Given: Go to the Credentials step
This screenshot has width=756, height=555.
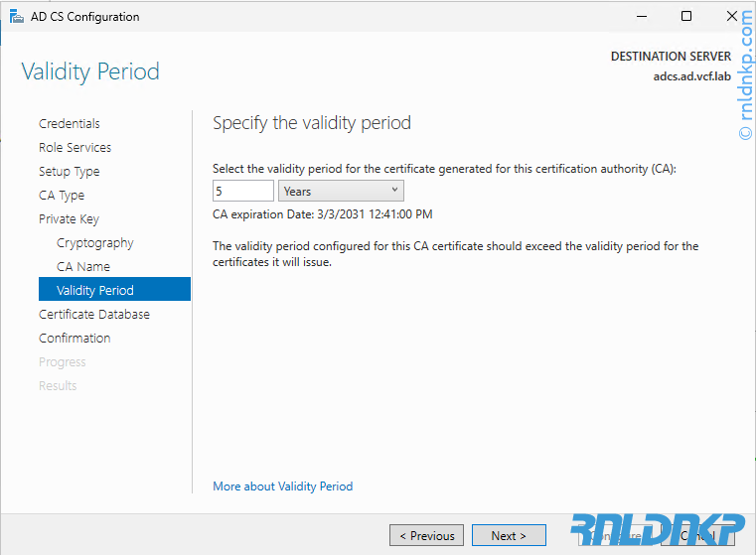Looking at the screenshot, I should point(70,124).
